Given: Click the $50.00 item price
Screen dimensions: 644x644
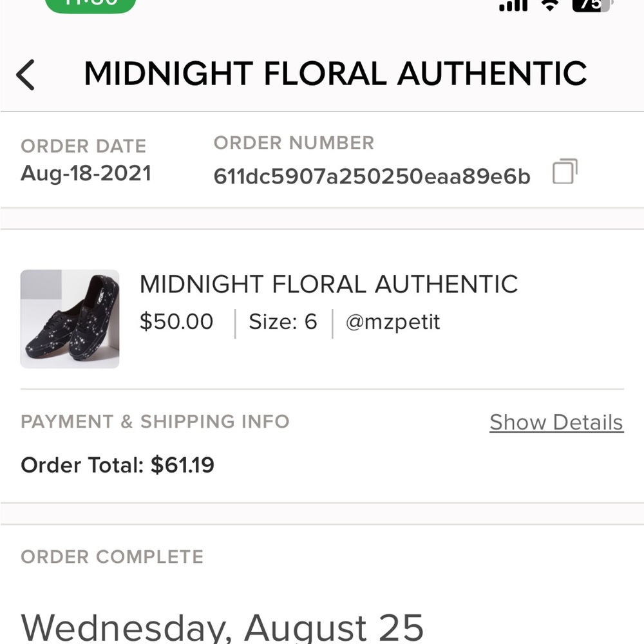Looking at the screenshot, I should (176, 321).
